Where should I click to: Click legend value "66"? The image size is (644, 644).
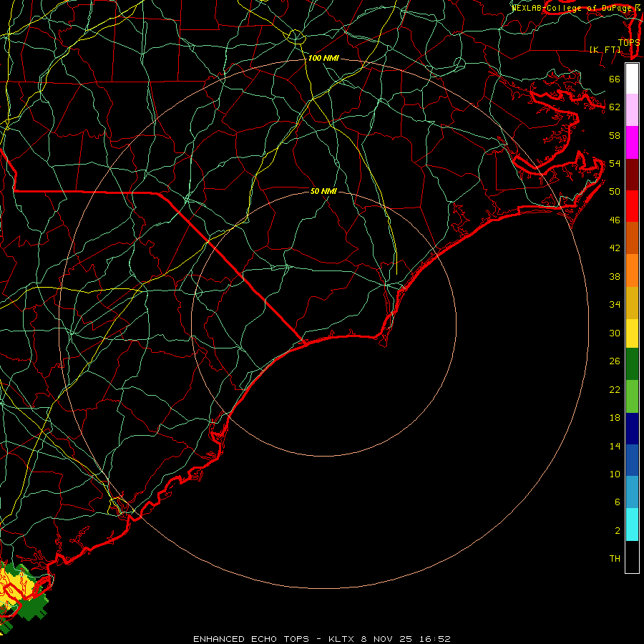(615, 79)
